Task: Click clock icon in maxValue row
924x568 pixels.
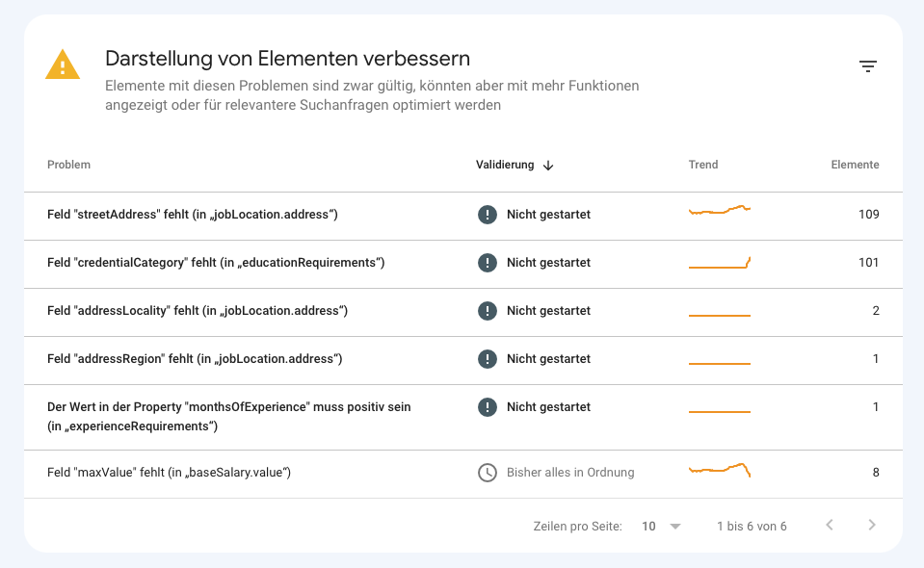Action: 488,473
